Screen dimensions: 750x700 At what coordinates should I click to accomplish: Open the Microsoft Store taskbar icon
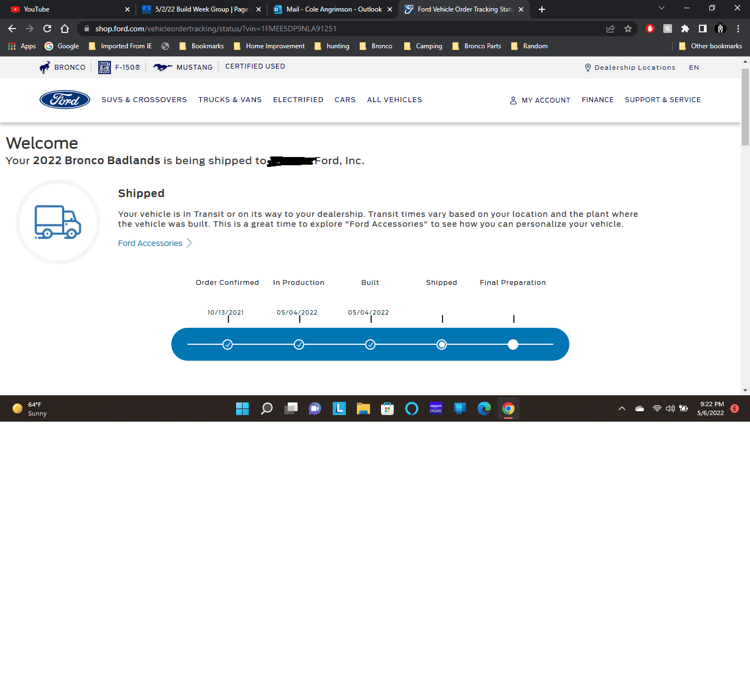point(388,408)
